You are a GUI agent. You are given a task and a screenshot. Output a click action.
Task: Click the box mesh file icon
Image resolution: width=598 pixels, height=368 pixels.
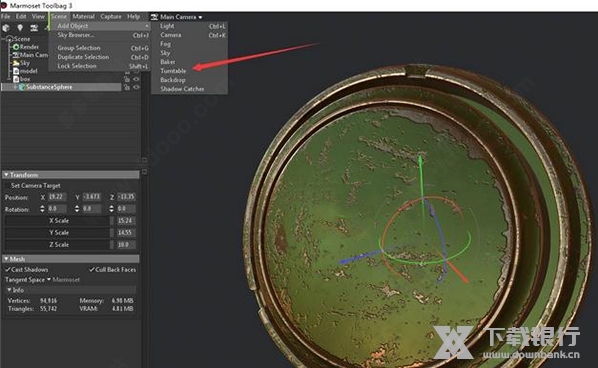16,79
